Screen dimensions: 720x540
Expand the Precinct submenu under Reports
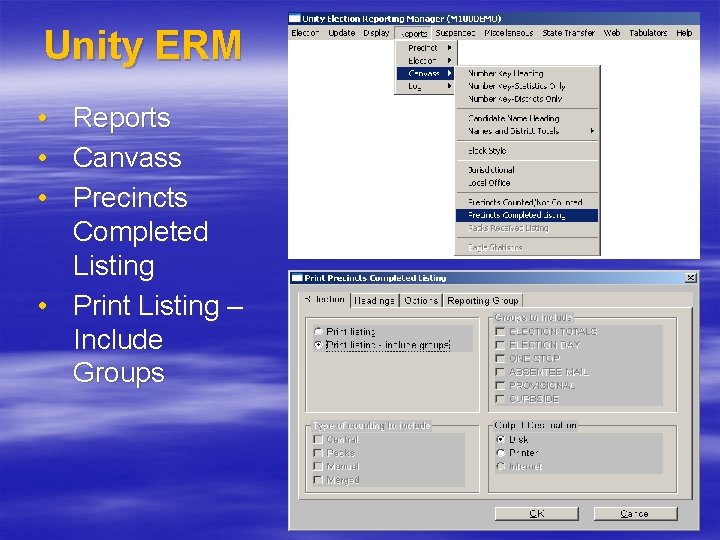click(x=425, y=48)
